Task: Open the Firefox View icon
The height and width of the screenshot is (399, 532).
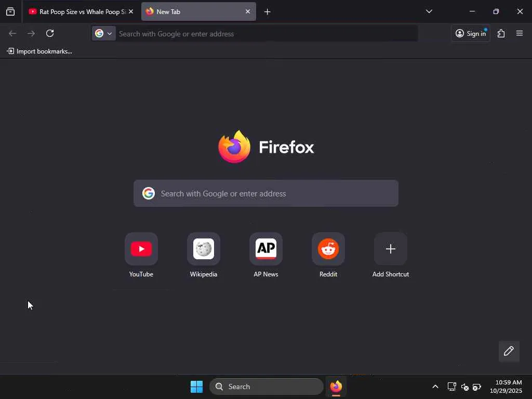Action: (x=10, y=11)
